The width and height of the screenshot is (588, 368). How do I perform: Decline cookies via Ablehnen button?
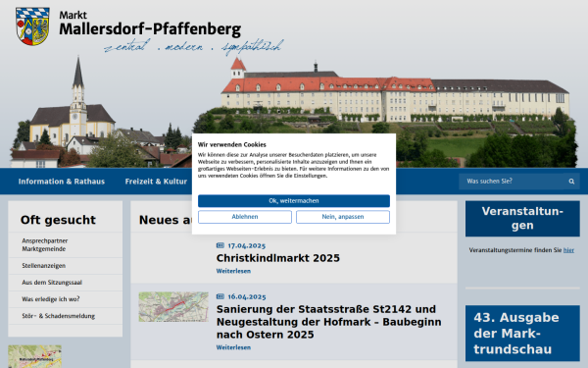(244, 217)
